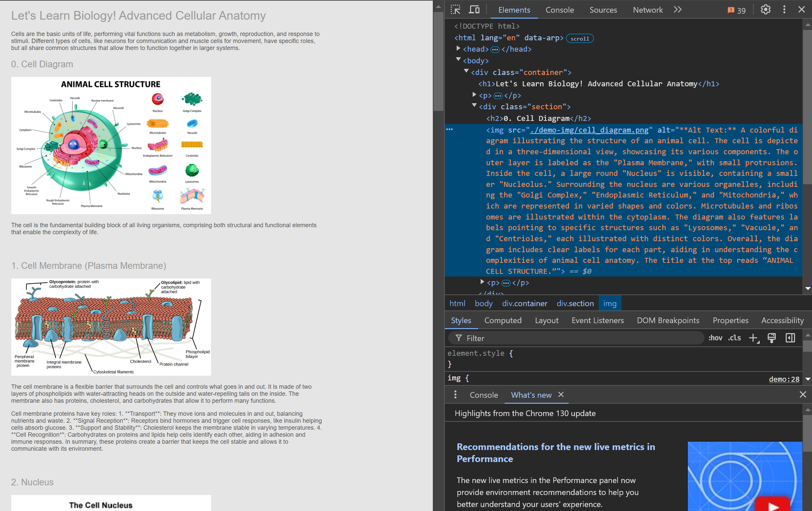Viewport: 812px width, 511px height.
Task: Open DevTools settings gear
Action: point(765,10)
